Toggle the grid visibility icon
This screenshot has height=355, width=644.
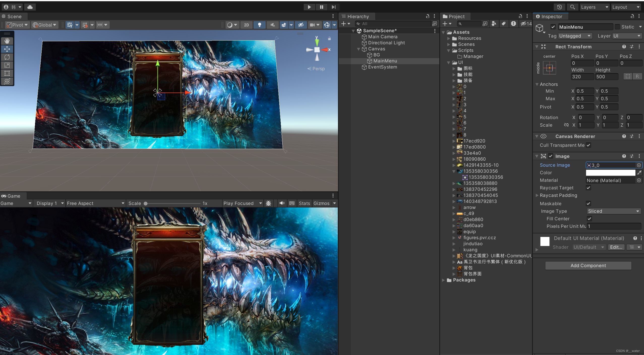pyautogui.click(x=70, y=25)
